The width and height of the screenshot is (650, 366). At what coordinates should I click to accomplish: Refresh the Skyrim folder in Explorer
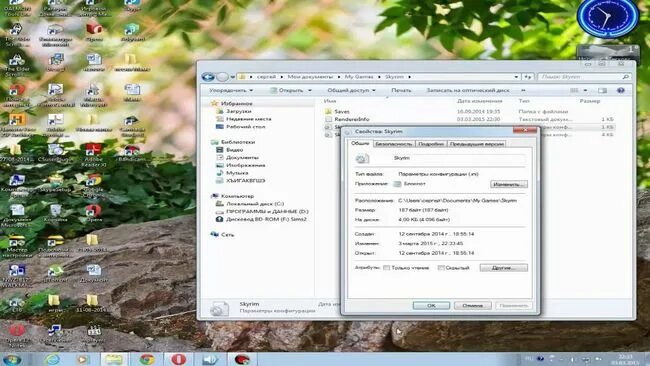528,77
